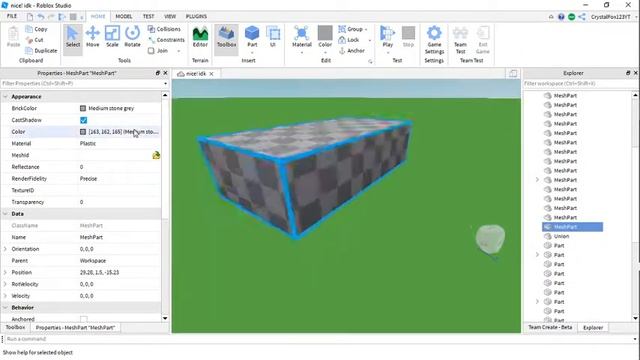Screen dimensions: 640x360
Task: Anchor the selected part
Action: click(x=351, y=51)
